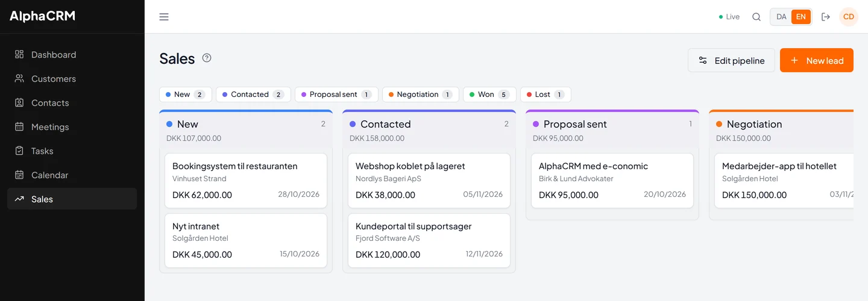Click the Edit pipeline button
This screenshot has width=868, height=301.
[x=731, y=60]
